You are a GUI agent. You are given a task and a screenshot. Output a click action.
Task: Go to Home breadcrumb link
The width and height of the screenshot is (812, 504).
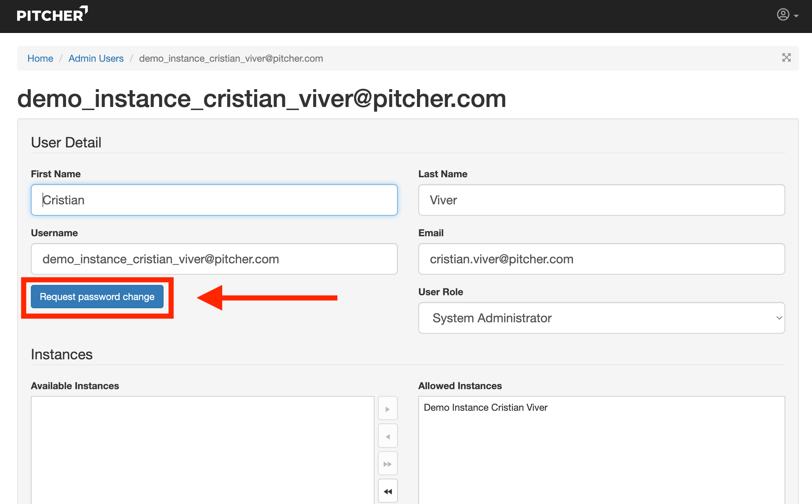tap(40, 58)
